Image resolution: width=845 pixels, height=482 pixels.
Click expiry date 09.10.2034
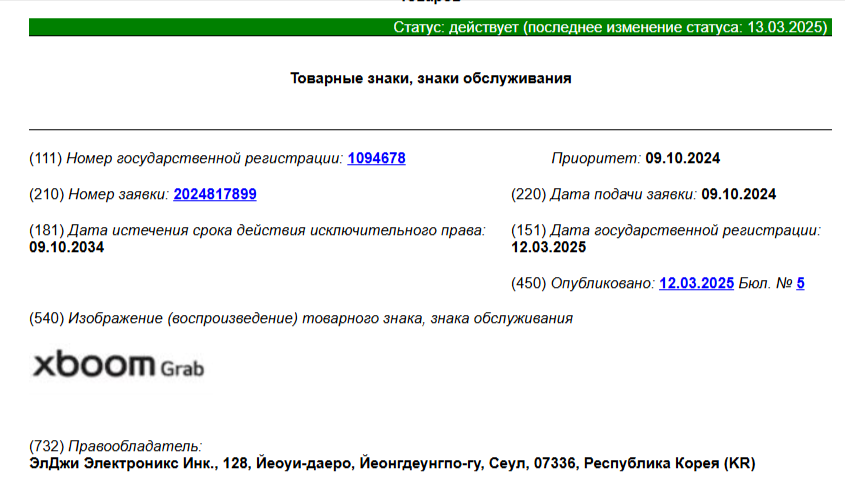pos(66,247)
